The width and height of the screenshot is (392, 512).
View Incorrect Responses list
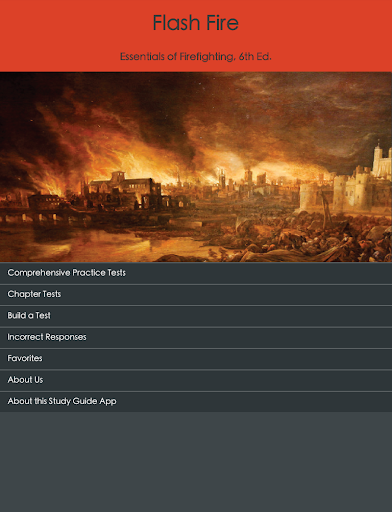coord(196,337)
